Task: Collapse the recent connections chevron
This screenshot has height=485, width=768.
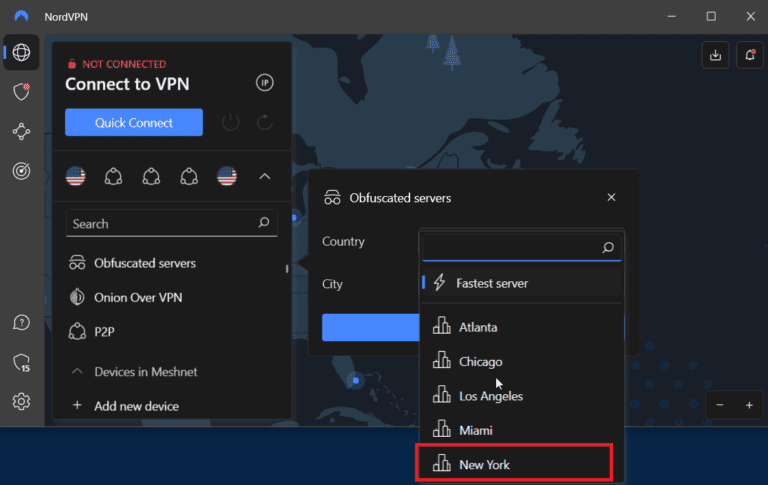Action: pos(265,177)
